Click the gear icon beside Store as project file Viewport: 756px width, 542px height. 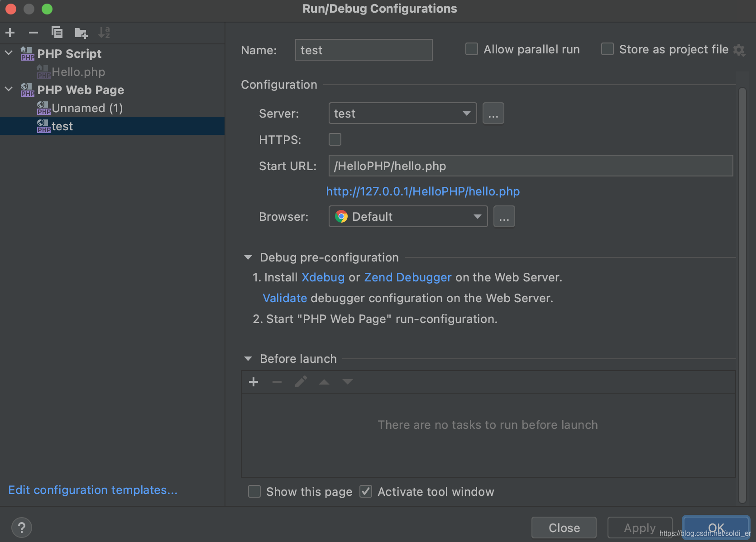(x=739, y=50)
